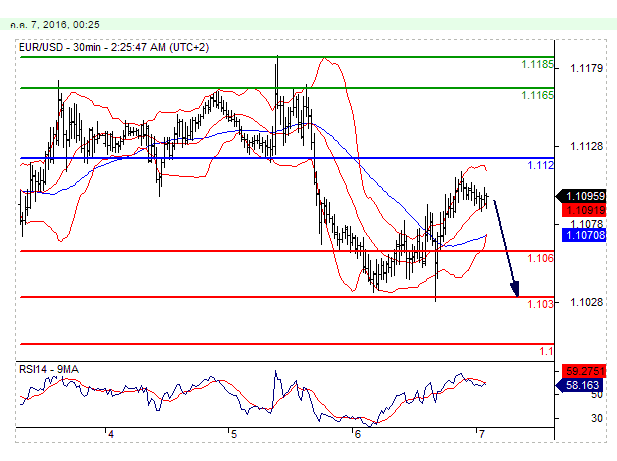Click the red RSI value tag 59.2751

coord(585,371)
